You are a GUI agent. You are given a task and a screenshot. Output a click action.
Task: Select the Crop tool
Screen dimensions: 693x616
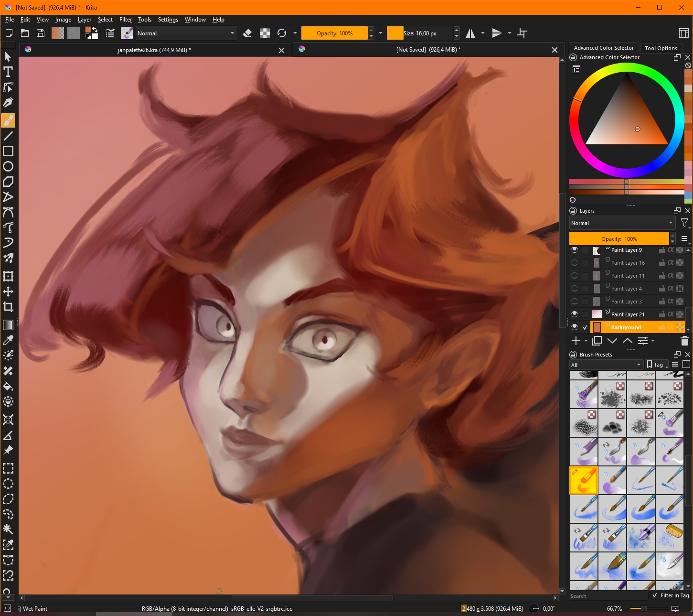pyautogui.click(x=8, y=307)
